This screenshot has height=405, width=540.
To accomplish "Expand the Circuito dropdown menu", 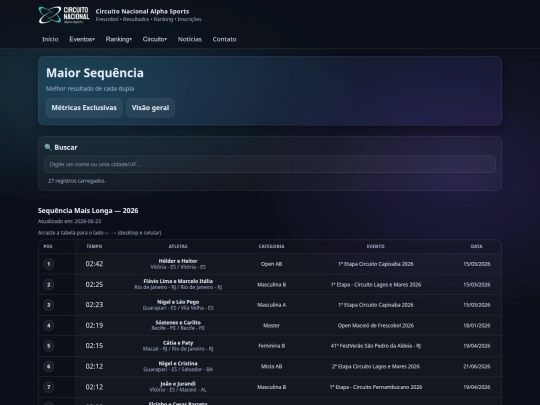I will point(155,39).
